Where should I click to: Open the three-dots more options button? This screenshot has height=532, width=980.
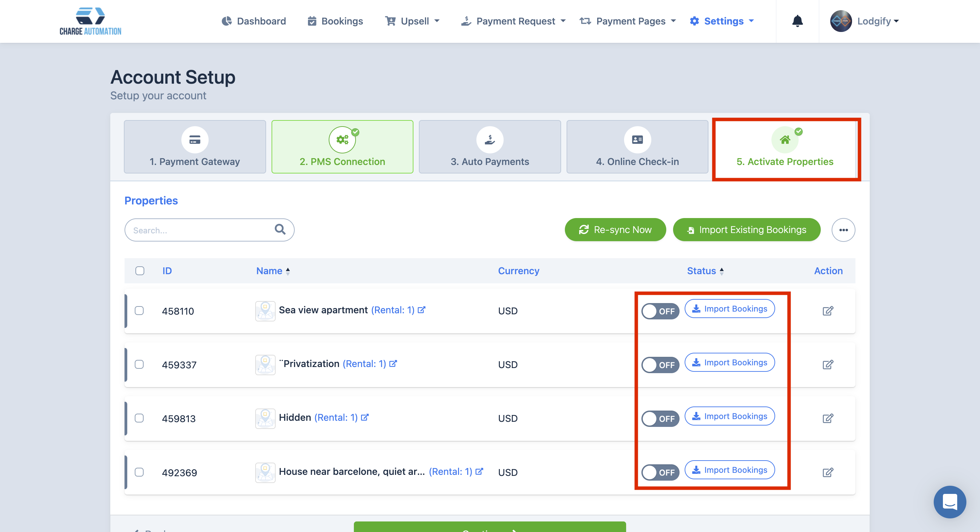pyautogui.click(x=843, y=230)
